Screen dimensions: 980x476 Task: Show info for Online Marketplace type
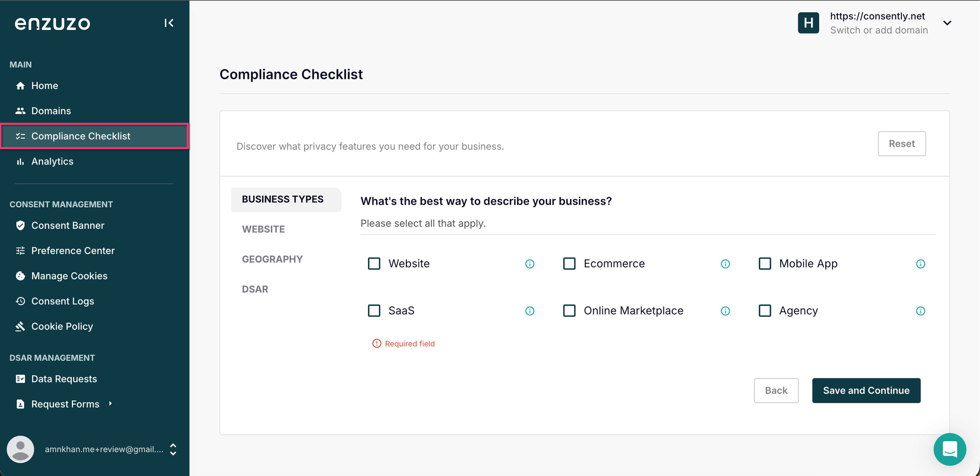click(725, 311)
